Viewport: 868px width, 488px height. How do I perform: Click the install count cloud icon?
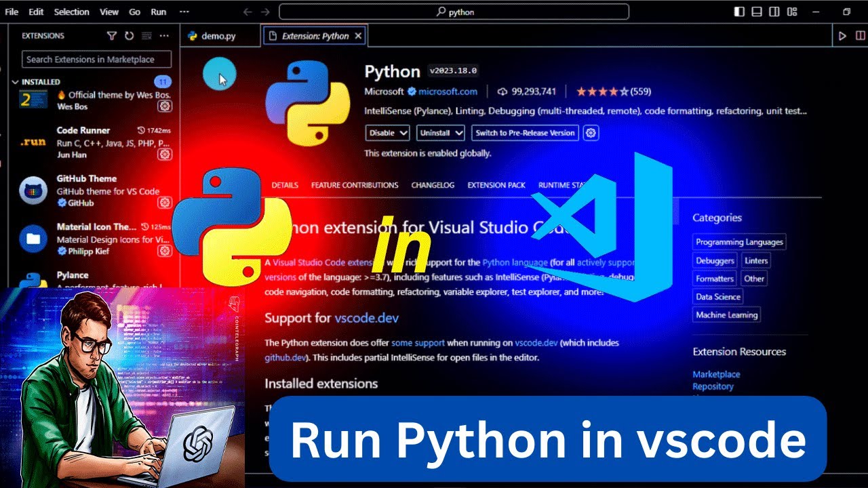(x=502, y=91)
